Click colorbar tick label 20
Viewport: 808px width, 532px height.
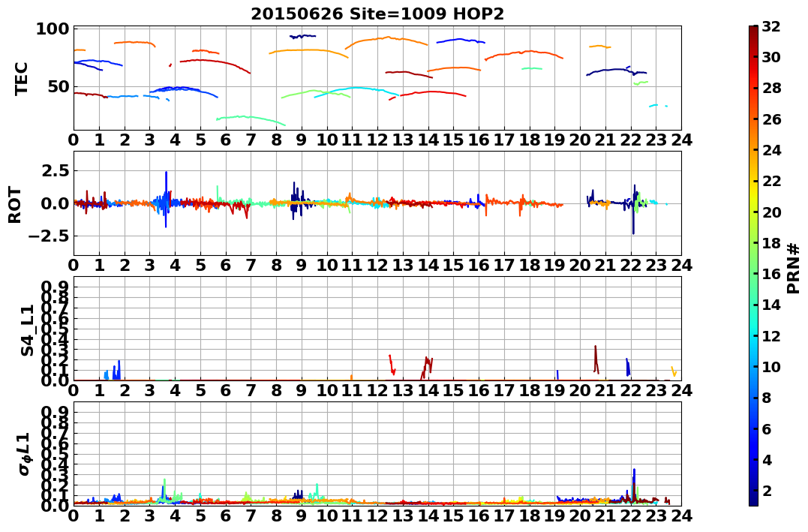click(772, 212)
